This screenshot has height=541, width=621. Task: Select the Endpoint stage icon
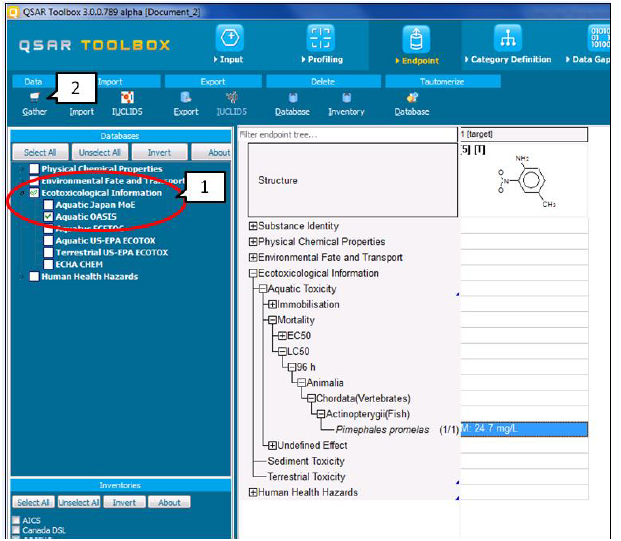(416, 39)
